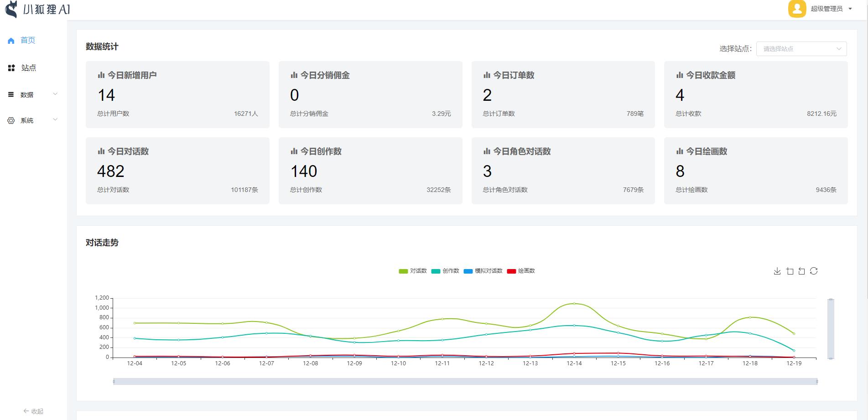Click the 12-19 axis date label

point(794,363)
